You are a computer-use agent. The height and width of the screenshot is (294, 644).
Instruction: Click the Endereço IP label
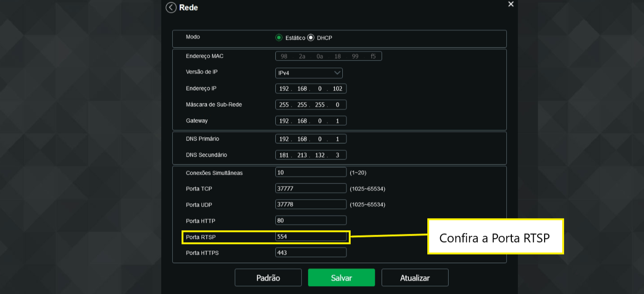(x=201, y=88)
